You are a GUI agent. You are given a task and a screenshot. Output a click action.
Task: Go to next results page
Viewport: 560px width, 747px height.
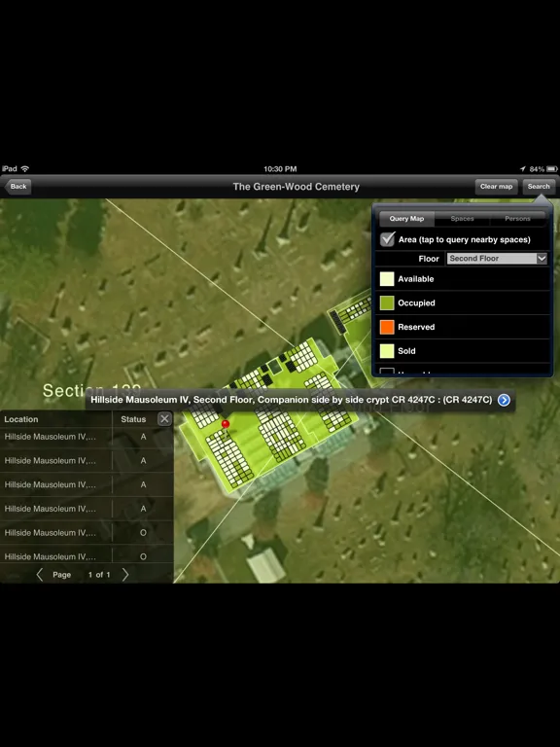click(x=125, y=575)
